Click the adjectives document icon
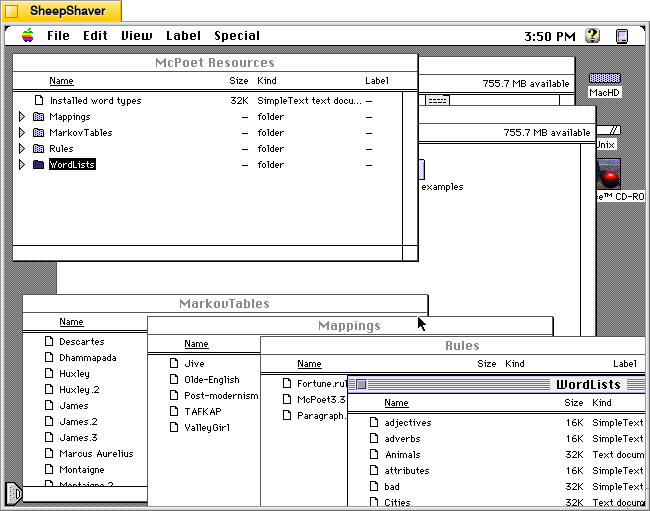The width and height of the screenshot is (650, 511). pos(373,423)
